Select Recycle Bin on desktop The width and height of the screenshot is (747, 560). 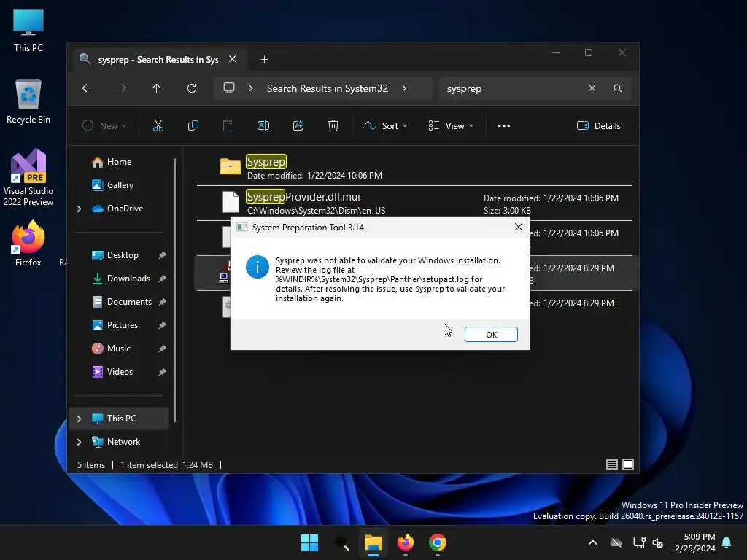(28, 101)
